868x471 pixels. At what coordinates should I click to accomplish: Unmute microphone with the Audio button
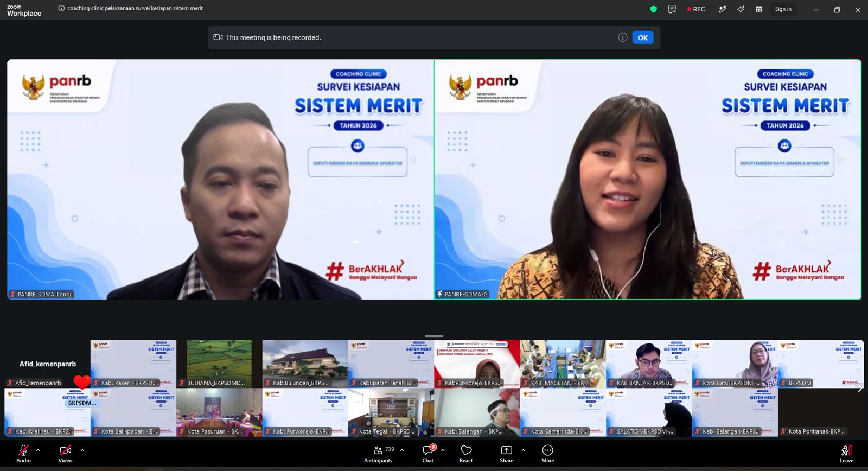pyautogui.click(x=23, y=454)
